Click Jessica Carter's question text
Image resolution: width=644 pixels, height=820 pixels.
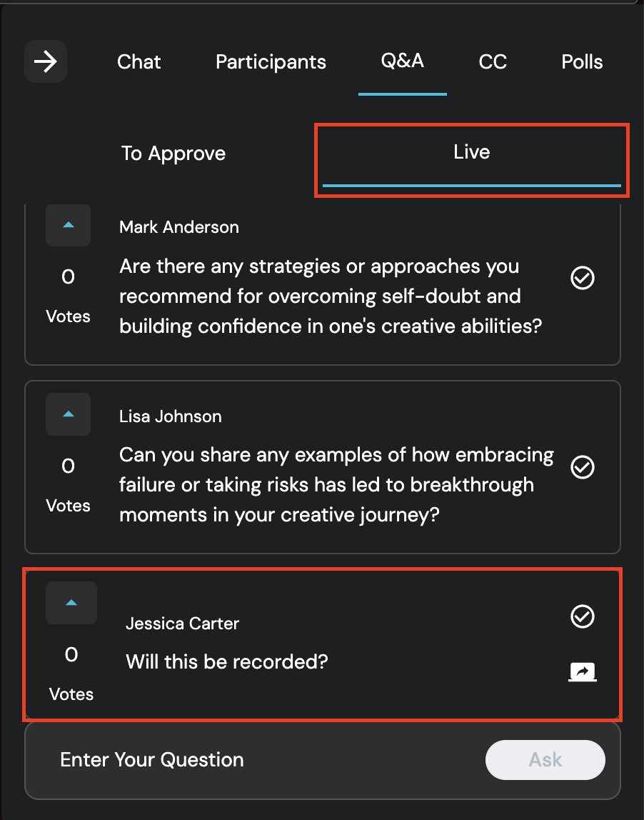226,661
